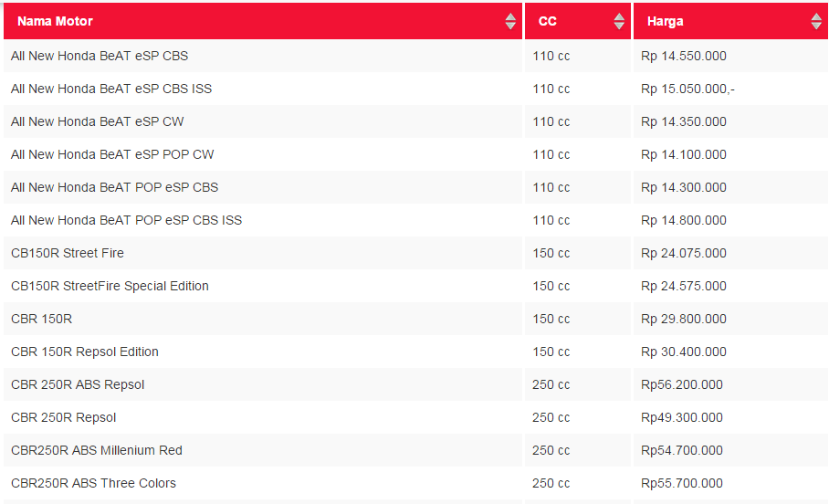The height and width of the screenshot is (504, 829).
Task: Click 250 cc in CBR250R ABS Three Colors row
Action: 551,483
